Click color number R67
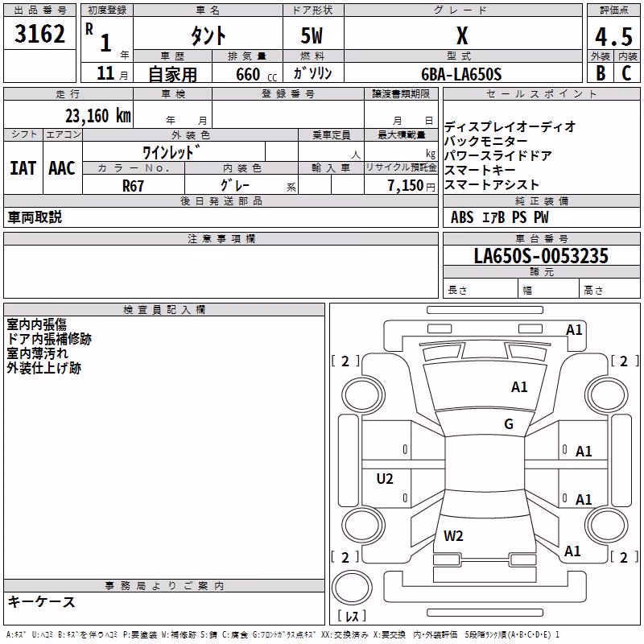This screenshot has height=644, width=644. pos(133,186)
